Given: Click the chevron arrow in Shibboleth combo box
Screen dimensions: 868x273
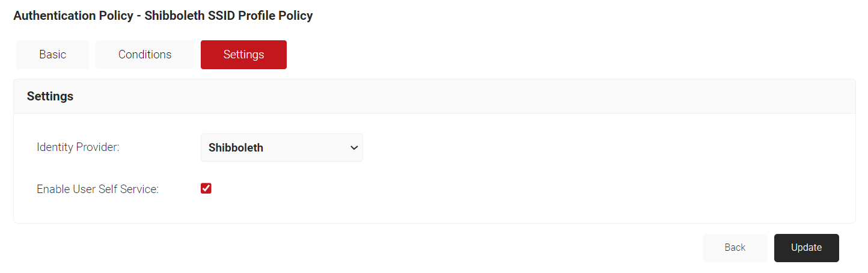Looking at the screenshot, I should pyautogui.click(x=354, y=148).
